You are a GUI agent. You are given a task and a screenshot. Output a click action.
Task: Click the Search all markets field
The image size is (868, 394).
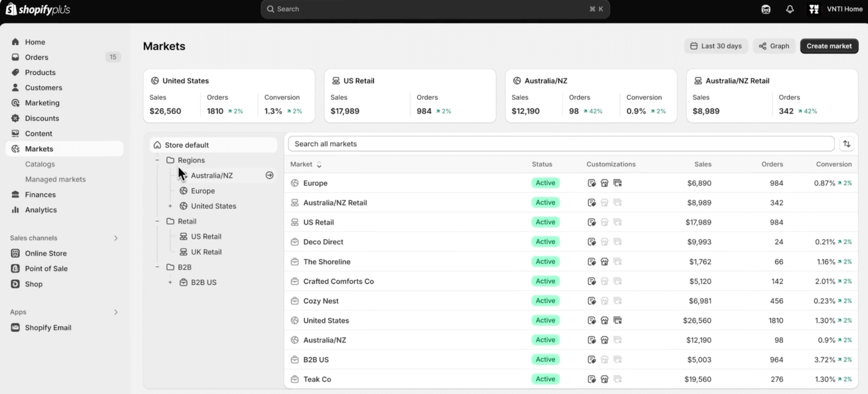click(561, 144)
